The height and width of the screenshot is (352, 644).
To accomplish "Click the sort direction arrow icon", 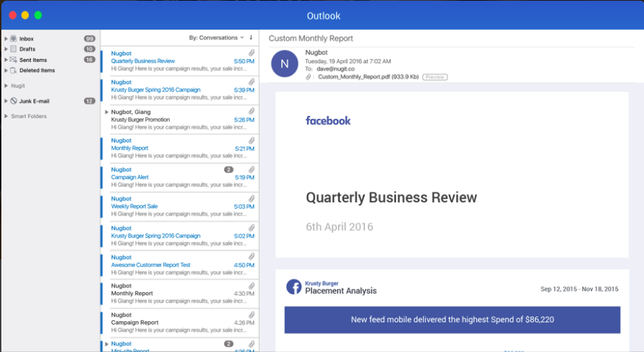I will click(x=251, y=37).
